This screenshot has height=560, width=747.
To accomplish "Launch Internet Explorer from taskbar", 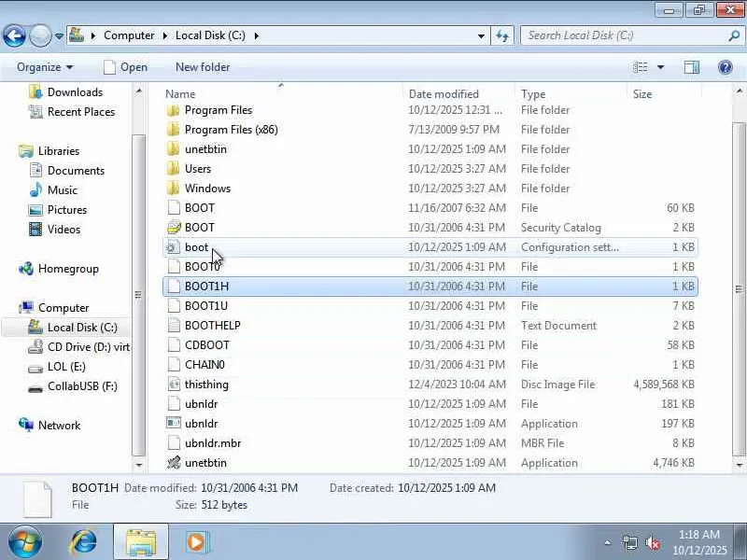I will tap(84, 542).
